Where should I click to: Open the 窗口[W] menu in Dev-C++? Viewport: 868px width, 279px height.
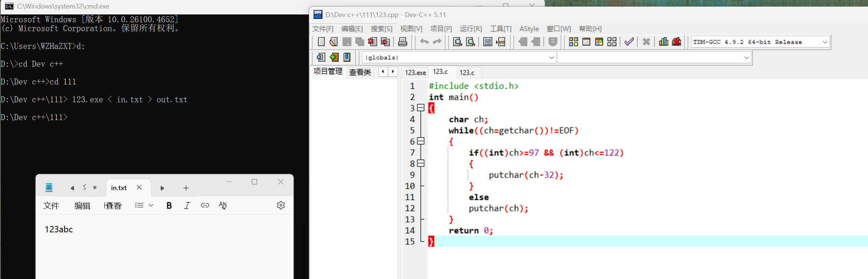(559, 29)
